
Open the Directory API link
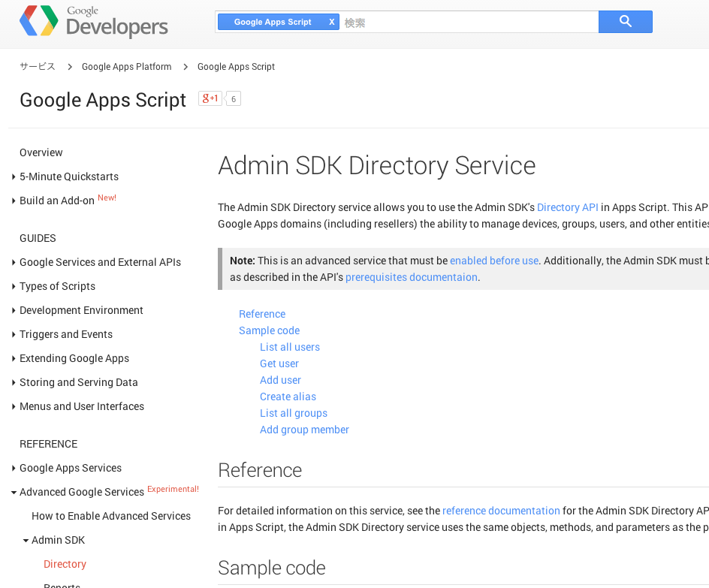tap(568, 207)
